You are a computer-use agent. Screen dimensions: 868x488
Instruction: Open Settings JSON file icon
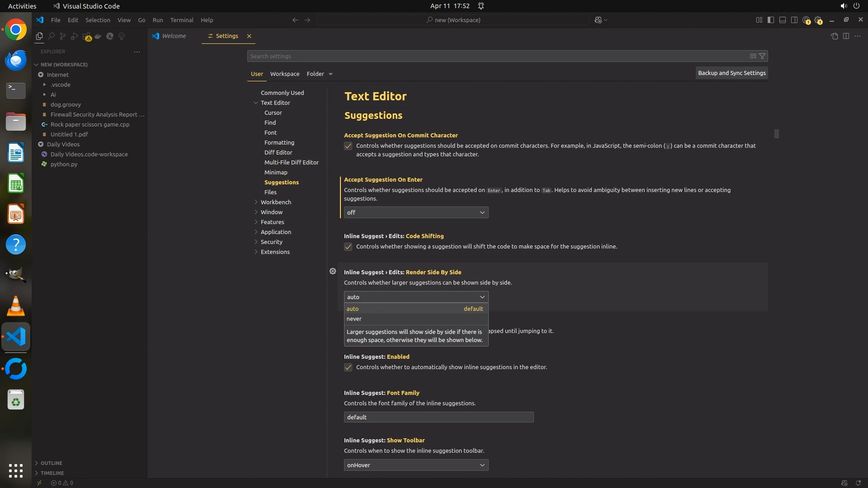(834, 36)
